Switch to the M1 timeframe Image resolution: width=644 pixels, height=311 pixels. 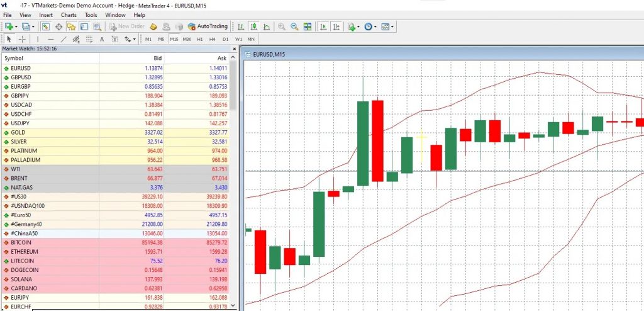(148, 39)
